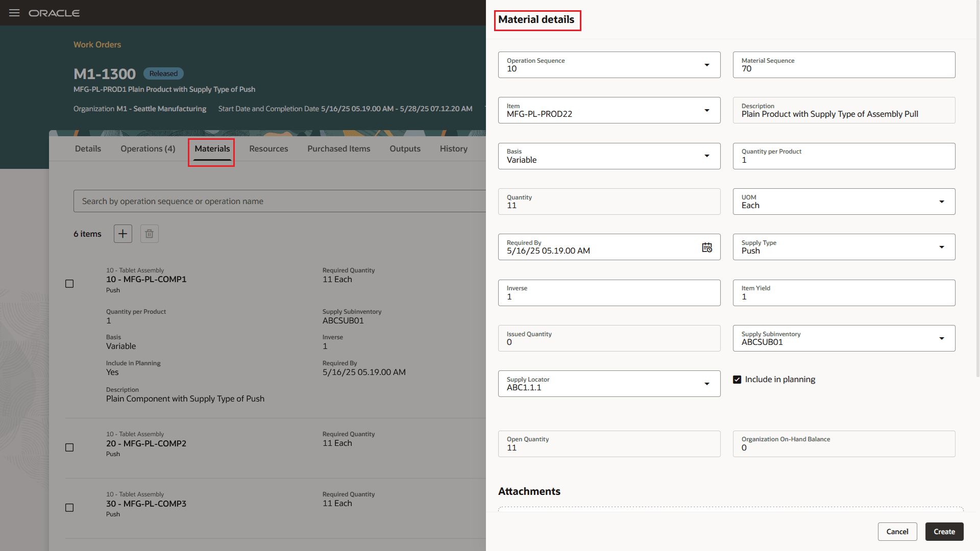This screenshot has height=551, width=980.
Task: Select the History tab
Action: (x=453, y=148)
